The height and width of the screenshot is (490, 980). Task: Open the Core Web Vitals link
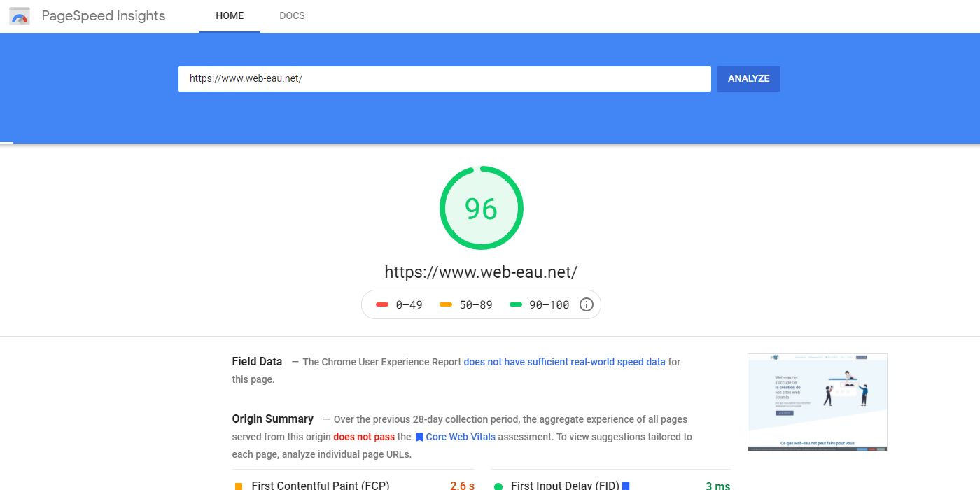(461, 437)
